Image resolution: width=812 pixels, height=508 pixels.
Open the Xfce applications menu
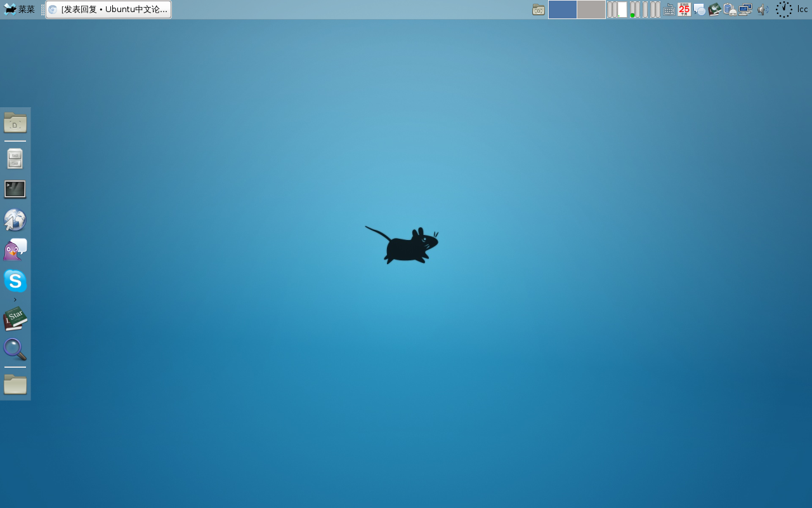(19, 10)
